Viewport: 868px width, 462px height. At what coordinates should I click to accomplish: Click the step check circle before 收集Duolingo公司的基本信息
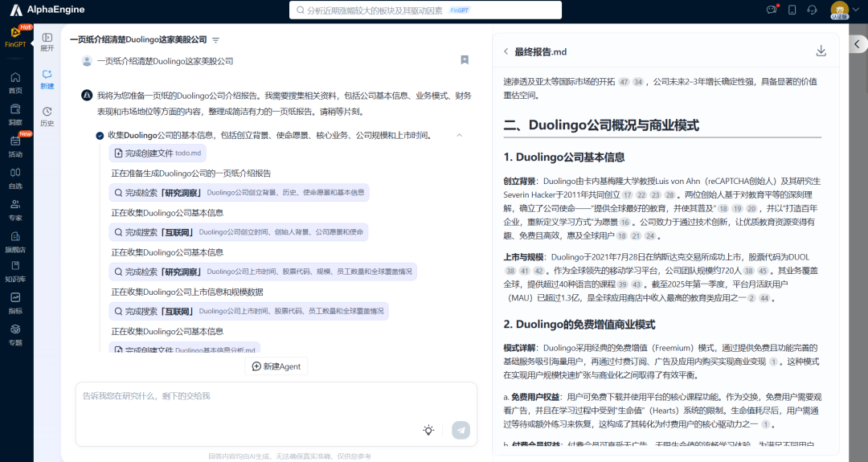tap(100, 136)
